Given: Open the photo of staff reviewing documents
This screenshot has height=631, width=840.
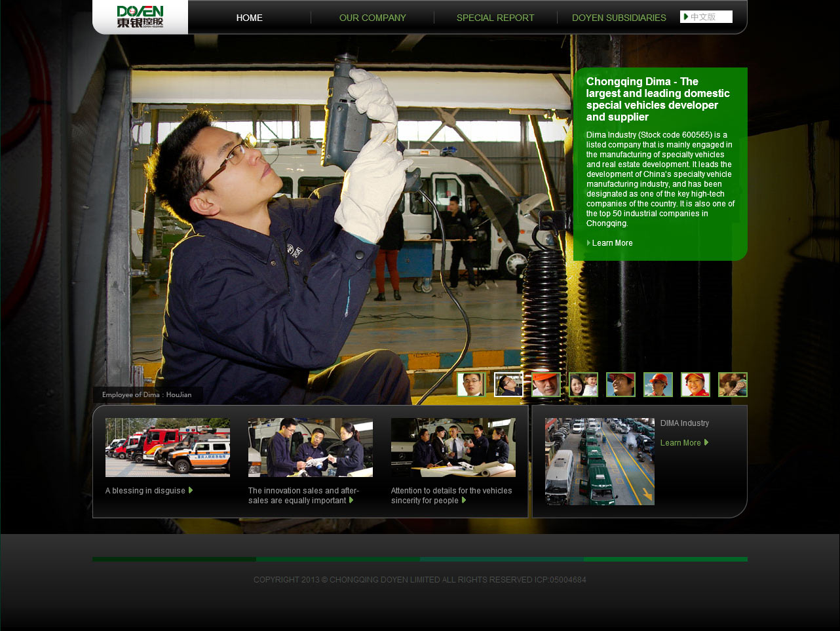Looking at the screenshot, I should (311, 448).
